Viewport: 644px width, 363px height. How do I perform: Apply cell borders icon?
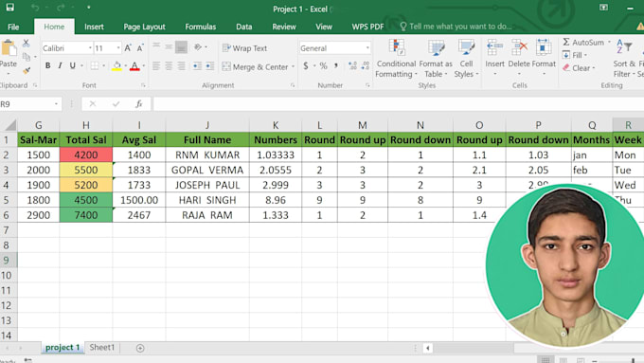[95, 65]
